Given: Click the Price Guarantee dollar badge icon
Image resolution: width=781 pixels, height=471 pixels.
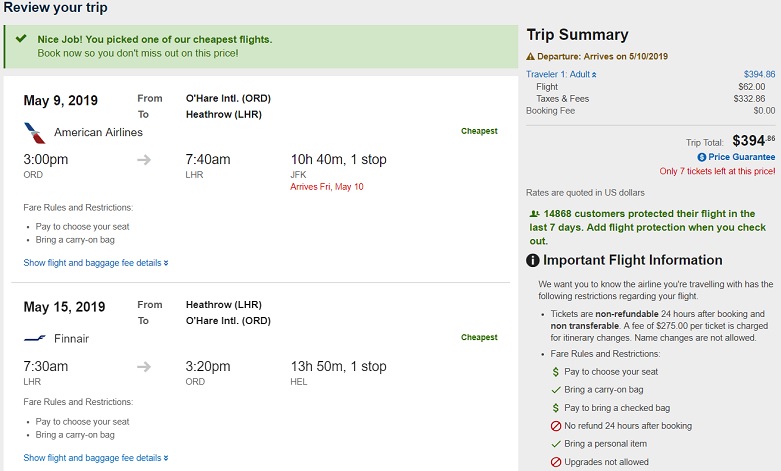Looking at the screenshot, I should pos(702,157).
